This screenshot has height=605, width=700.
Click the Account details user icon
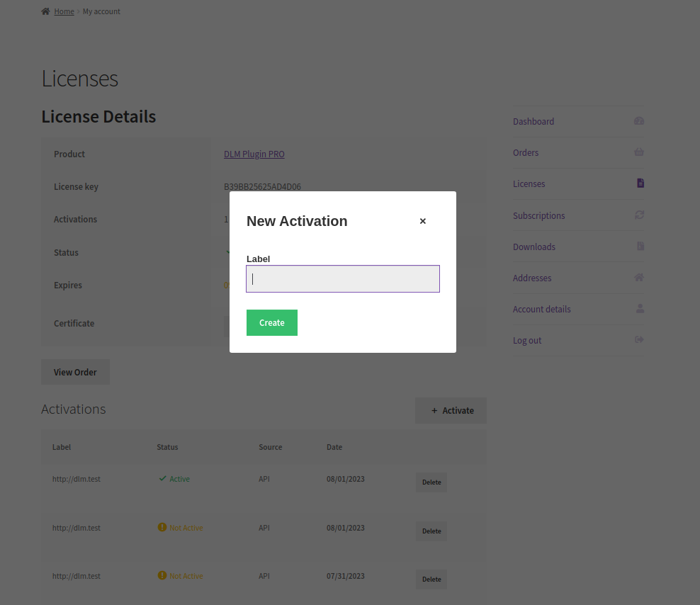(x=640, y=308)
